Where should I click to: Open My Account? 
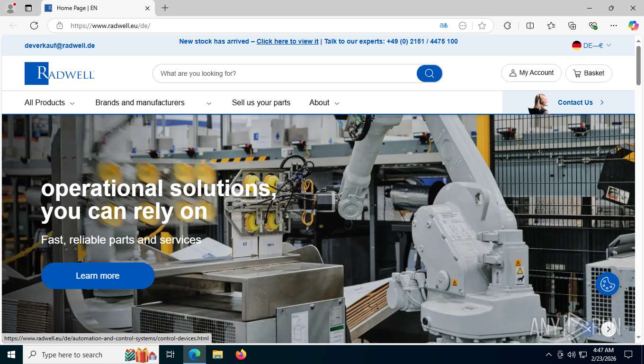[x=531, y=73]
